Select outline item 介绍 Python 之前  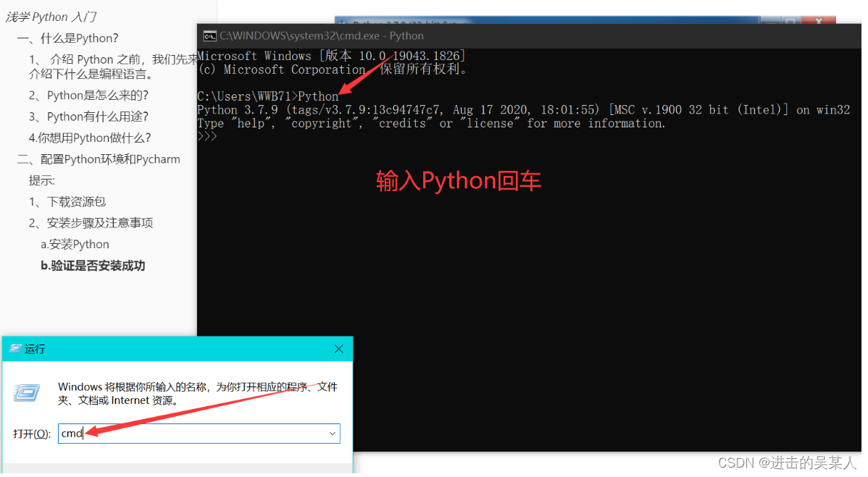click(113, 67)
